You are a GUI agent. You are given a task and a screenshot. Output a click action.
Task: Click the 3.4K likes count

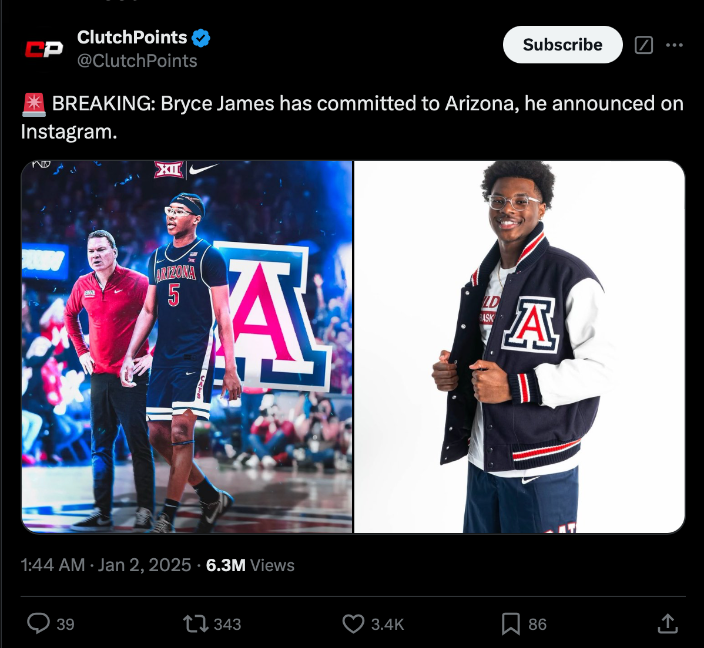coord(387,624)
